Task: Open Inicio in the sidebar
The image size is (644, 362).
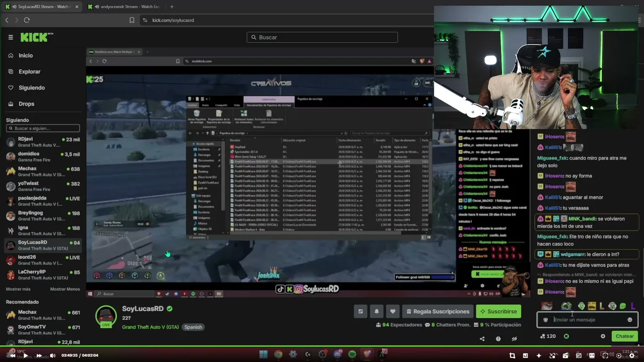Action: (x=26, y=55)
